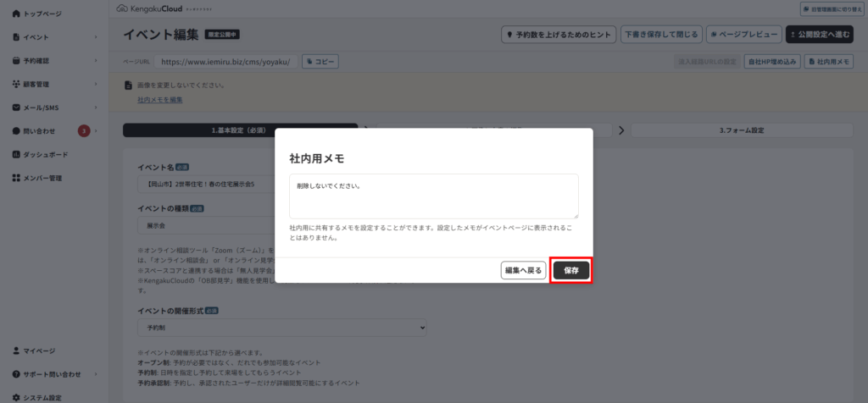The image size is (868, 403).
Task: Click the トップページ home icon
Action: click(16, 14)
